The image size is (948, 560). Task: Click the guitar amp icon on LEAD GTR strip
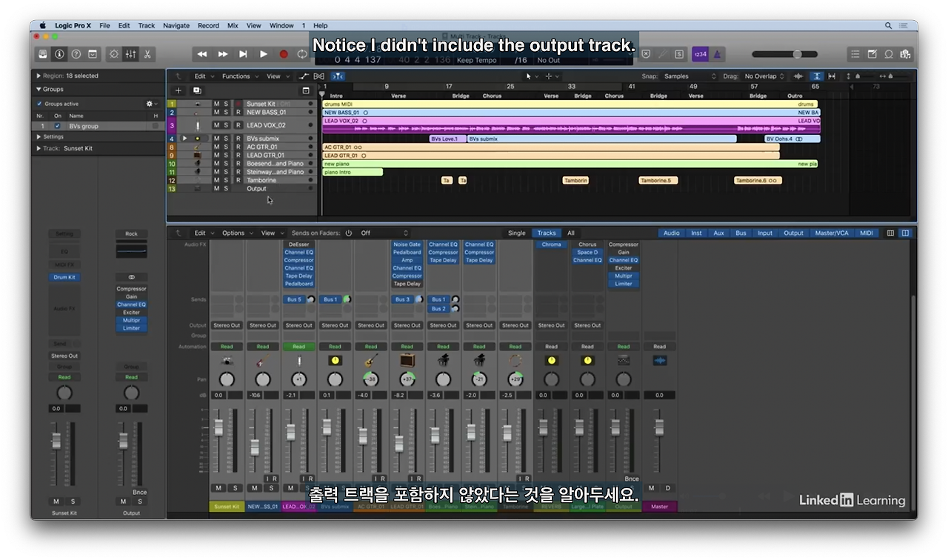click(407, 361)
